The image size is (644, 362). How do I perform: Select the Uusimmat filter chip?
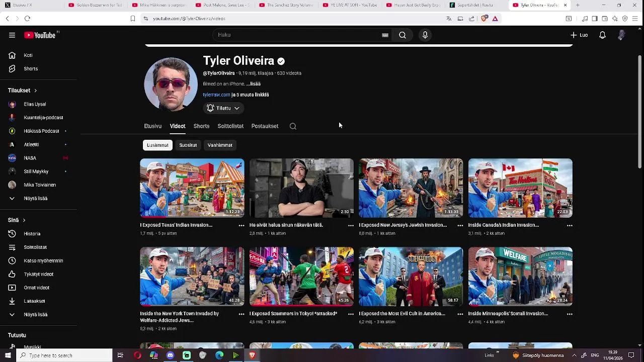(x=157, y=145)
